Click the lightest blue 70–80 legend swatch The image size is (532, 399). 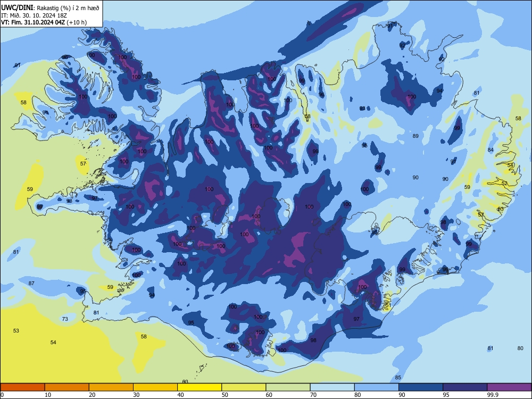click(x=332, y=387)
